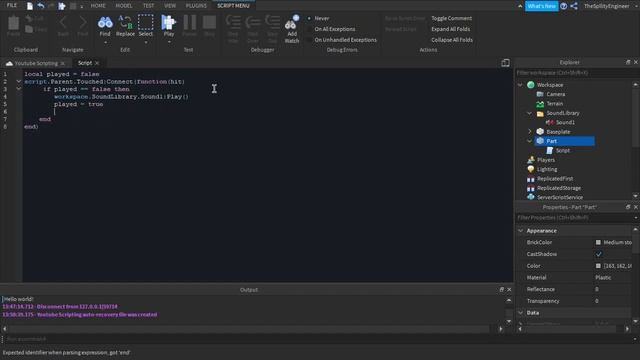Collapse the Part node

pos(529,141)
